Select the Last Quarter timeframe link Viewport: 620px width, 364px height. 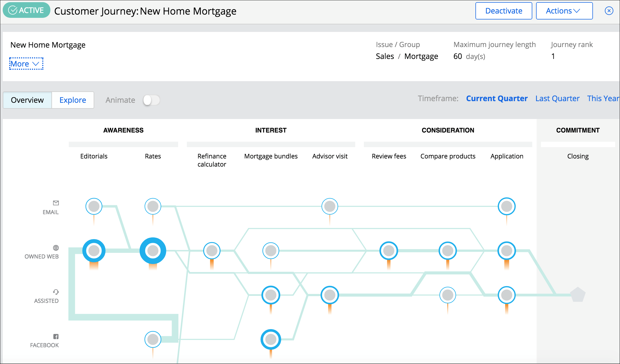pyautogui.click(x=557, y=99)
